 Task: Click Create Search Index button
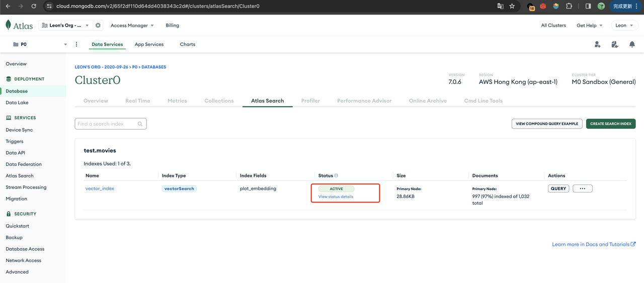pyautogui.click(x=611, y=124)
